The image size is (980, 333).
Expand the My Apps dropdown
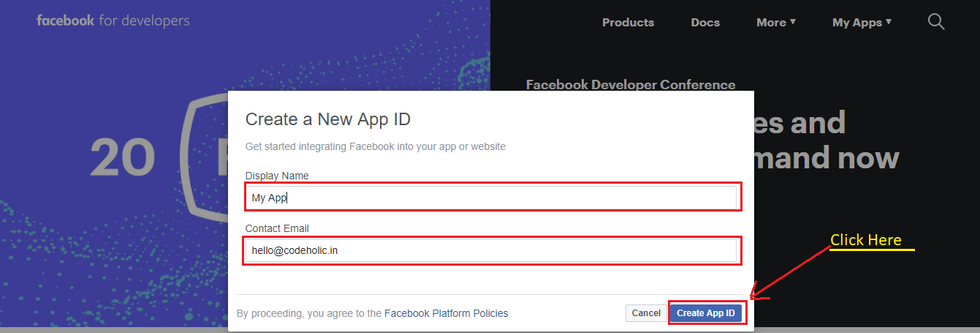click(x=862, y=23)
